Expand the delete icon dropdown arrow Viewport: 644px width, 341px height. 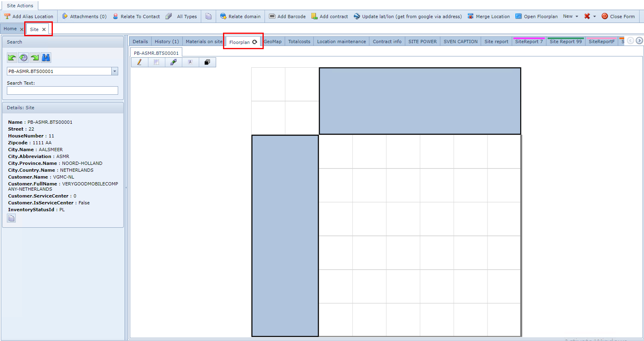[x=594, y=17]
